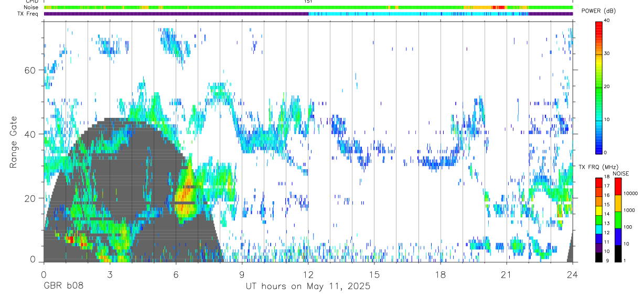
Task: Click the 3 tick on UT hours axis
Action: point(110,274)
